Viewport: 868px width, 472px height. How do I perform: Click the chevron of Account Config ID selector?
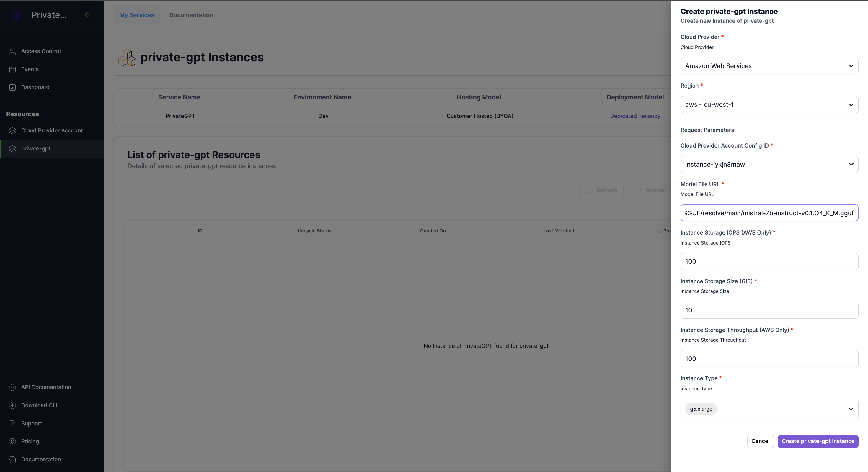[x=851, y=165]
